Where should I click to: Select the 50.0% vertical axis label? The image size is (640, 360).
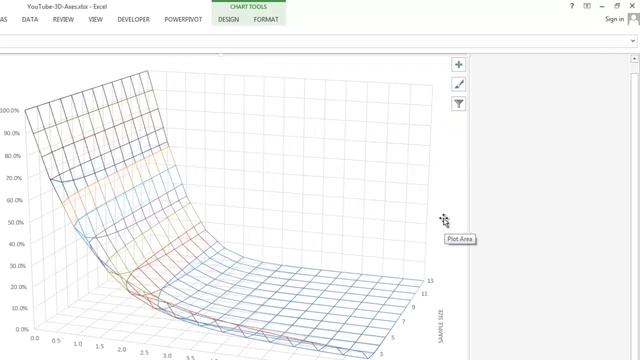[16, 222]
